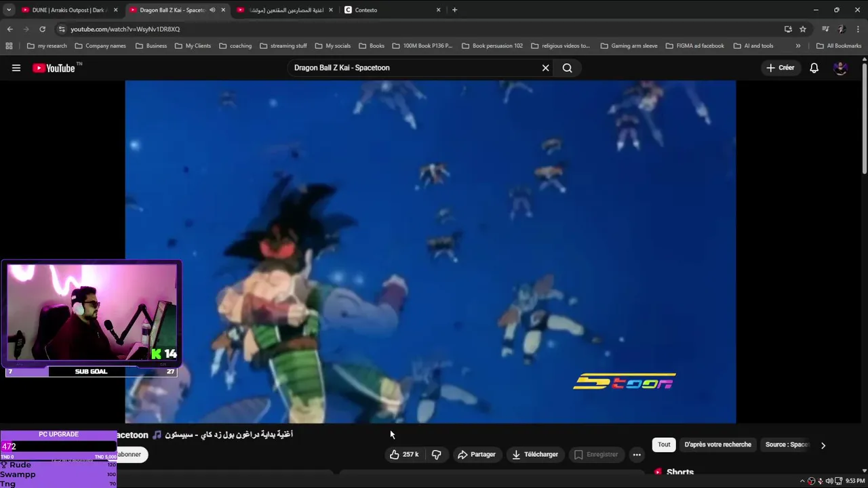Open the All Bookmarks folder
The height and width of the screenshot is (488, 868).
pyautogui.click(x=839, y=46)
